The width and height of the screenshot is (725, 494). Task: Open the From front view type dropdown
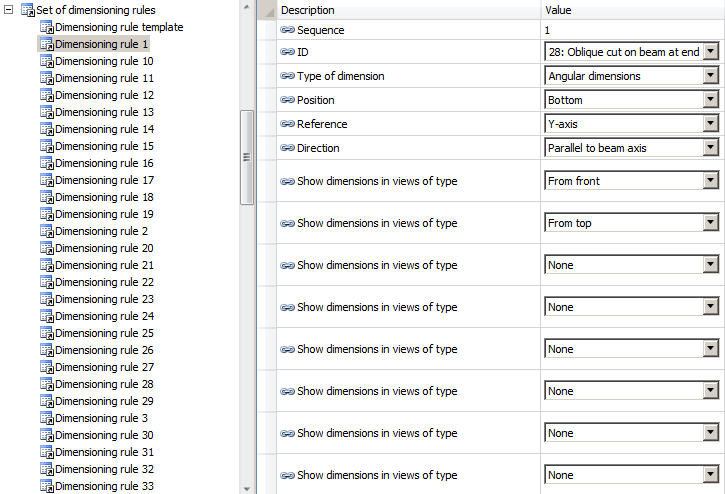coord(711,181)
